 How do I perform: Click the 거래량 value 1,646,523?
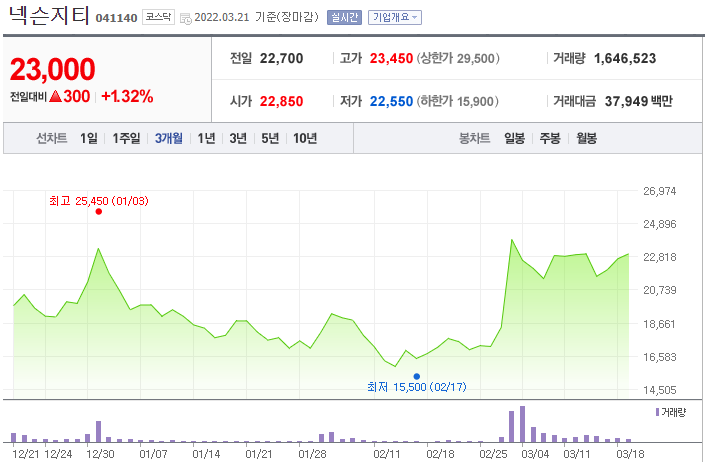tap(625, 58)
